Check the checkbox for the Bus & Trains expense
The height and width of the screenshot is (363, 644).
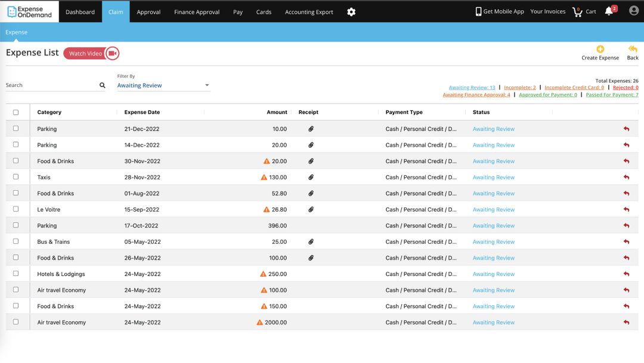(16, 241)
